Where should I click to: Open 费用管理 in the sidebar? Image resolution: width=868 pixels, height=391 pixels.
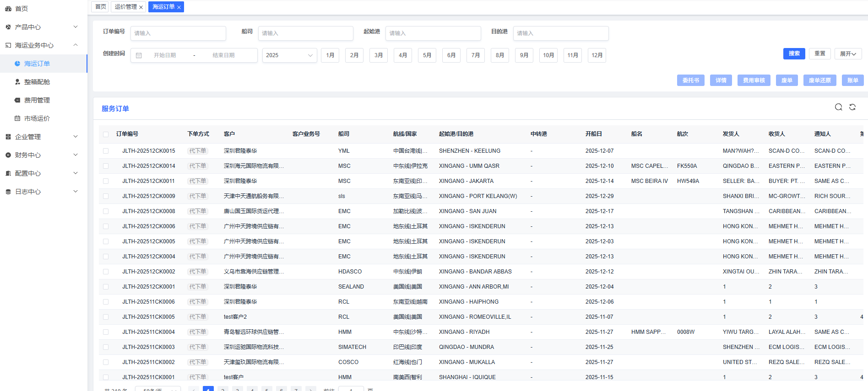coord(37,100)
